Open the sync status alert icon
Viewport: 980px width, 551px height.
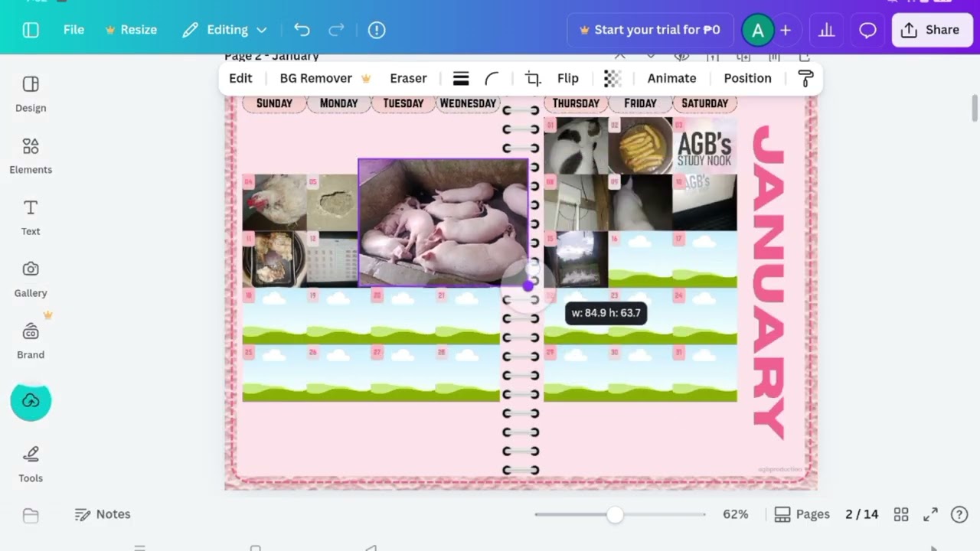[x=377, y=30]
